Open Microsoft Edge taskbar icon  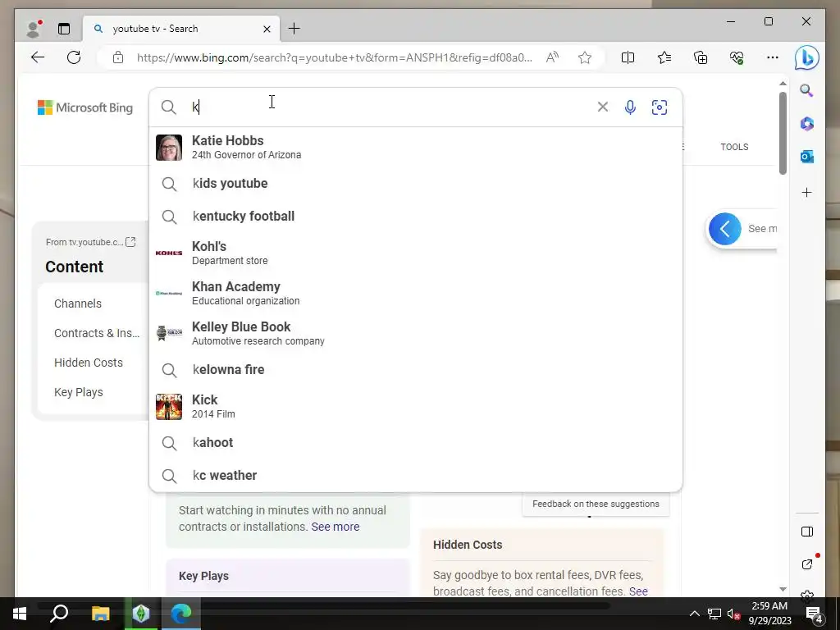coord(181,614)
